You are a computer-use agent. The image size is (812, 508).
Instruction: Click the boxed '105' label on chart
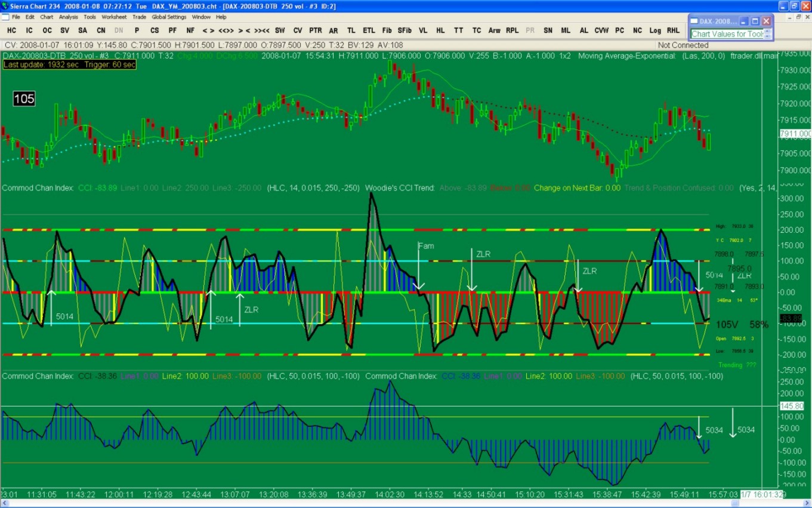pos(24,98)
